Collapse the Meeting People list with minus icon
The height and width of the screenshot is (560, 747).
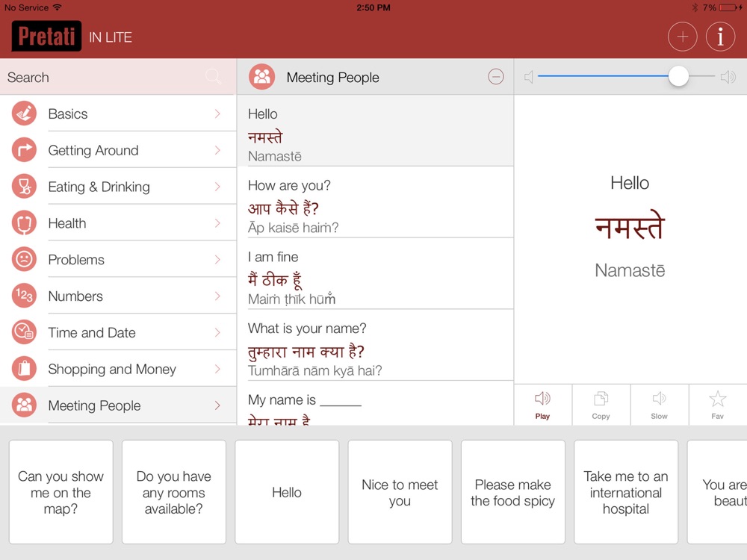(495, 77)
